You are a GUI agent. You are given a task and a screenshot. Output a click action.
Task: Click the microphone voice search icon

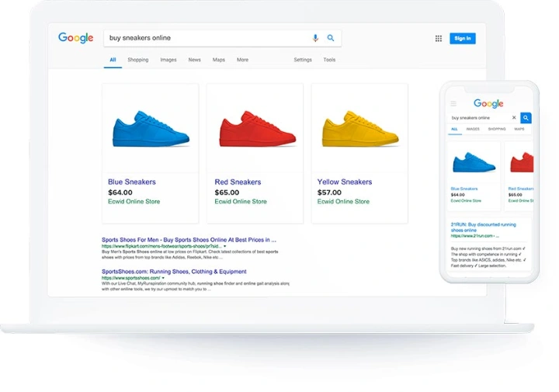point(315,38)
